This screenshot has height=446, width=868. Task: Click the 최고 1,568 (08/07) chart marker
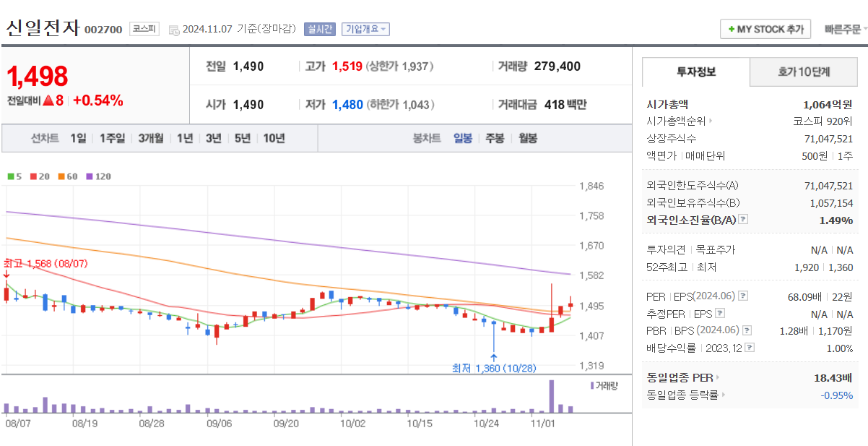point(45,264)
